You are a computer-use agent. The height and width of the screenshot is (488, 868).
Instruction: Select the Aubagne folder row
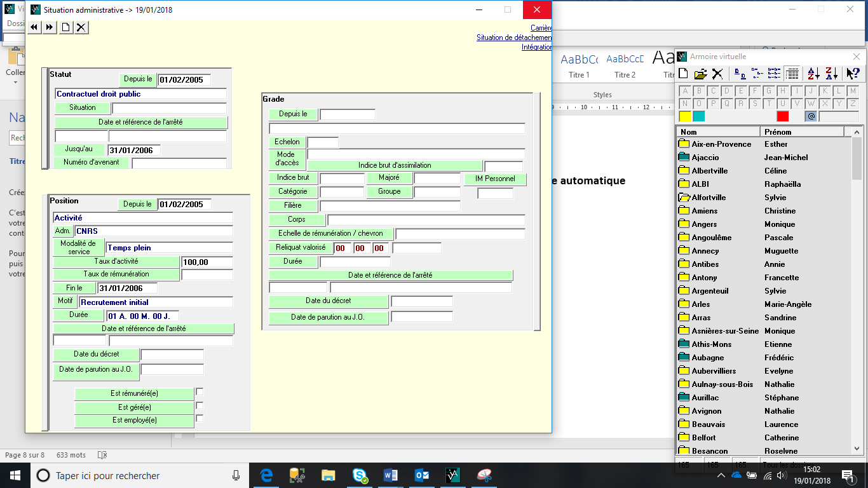coord(763,358)
